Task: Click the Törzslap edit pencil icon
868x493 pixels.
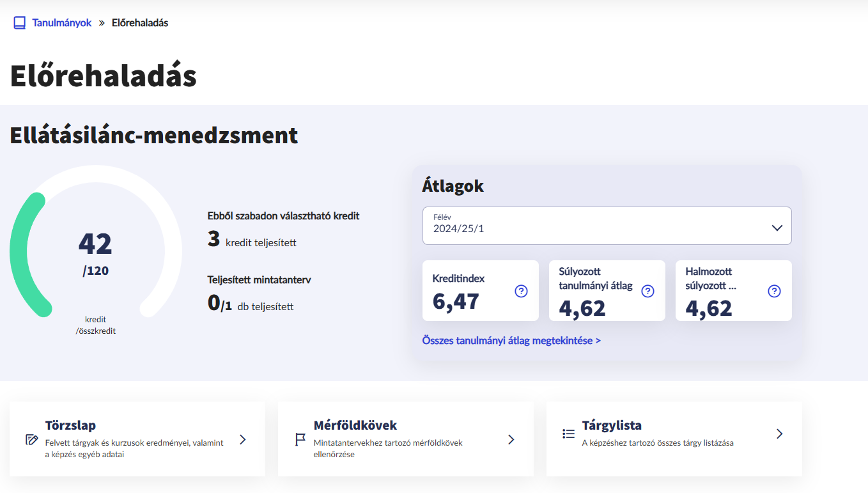Action: 32,439
